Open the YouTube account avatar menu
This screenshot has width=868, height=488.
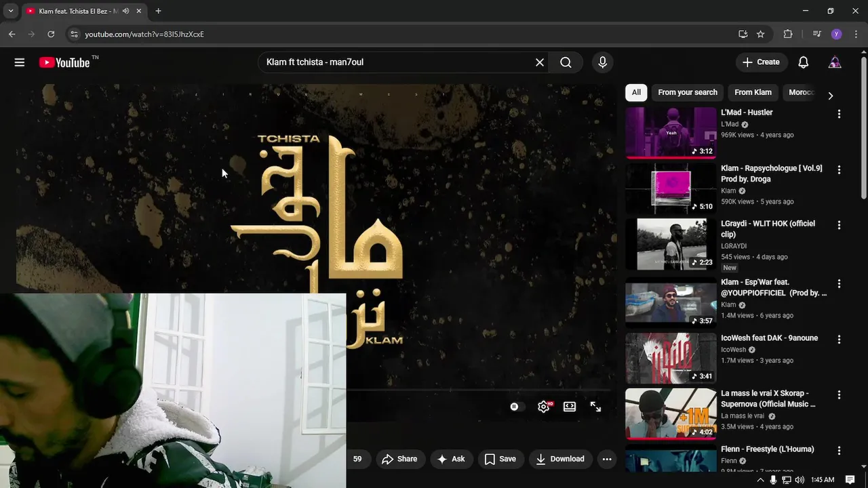[x=835, y=62]
